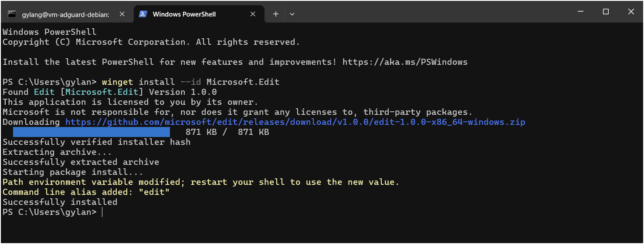Click the PowerShell icon on active tab
This screenshot has height=244, width=644.
click(x=142, y=14)
